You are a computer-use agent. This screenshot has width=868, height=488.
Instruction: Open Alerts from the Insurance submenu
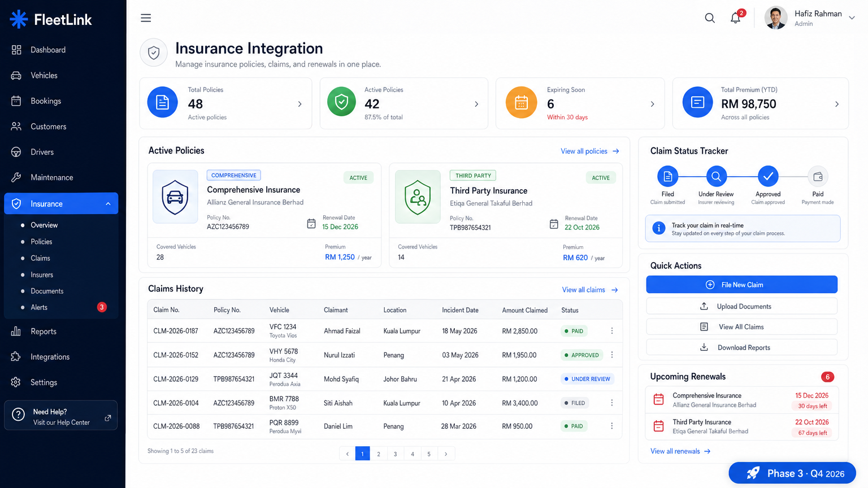click(x=39, y=307)
